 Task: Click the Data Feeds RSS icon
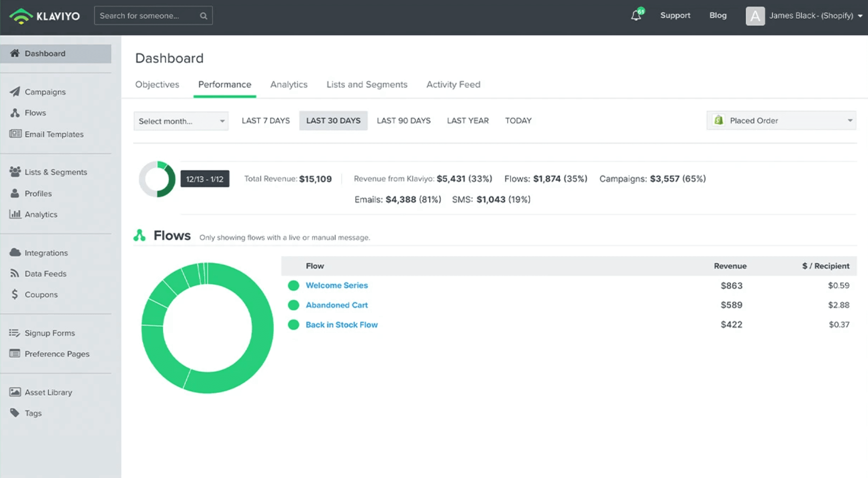[15, 274]
